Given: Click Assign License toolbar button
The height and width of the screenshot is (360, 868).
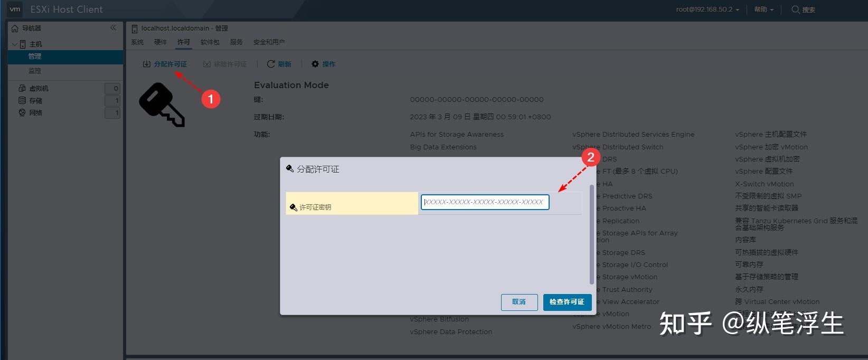Looking at the screenshot, I should pos(165,64).
